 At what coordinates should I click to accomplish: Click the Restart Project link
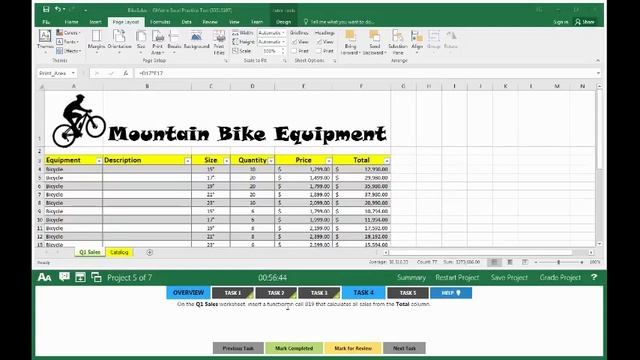pos(457,278)
